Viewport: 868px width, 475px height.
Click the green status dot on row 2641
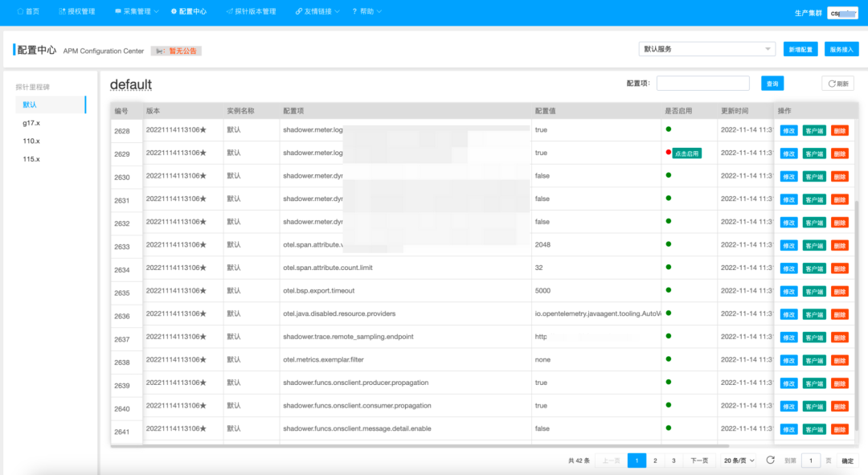669,428
